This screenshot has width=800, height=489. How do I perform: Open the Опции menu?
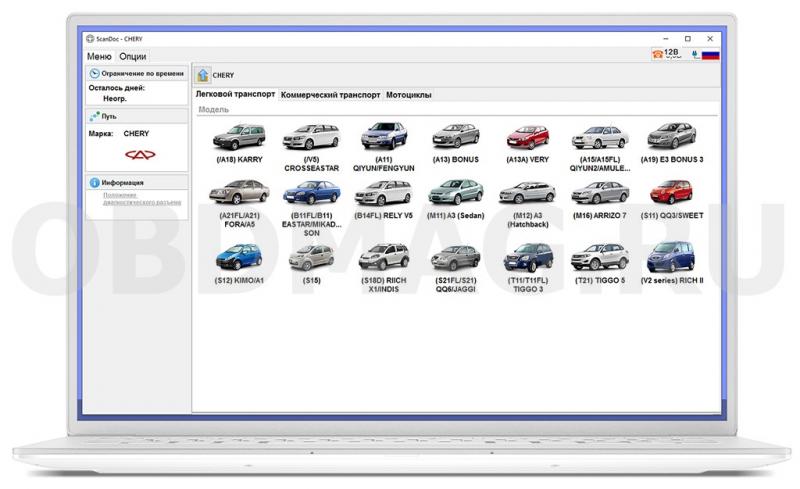[x=133, y=56]
